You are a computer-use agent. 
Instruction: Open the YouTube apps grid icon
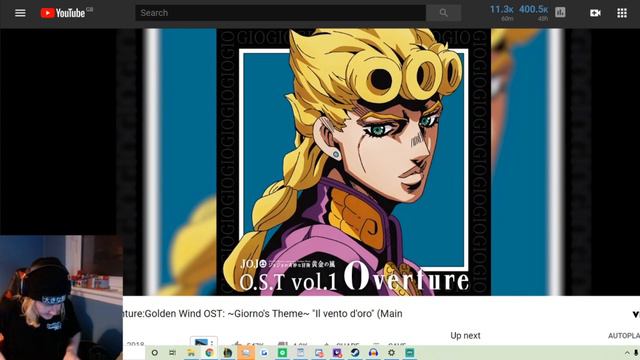click(622, 13)
